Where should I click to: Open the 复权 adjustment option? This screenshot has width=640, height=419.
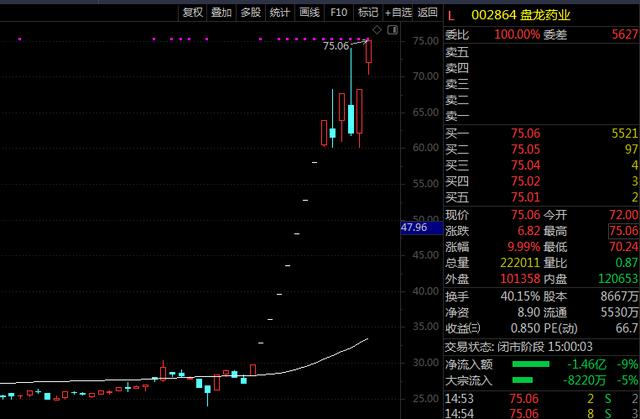(193, 13)
